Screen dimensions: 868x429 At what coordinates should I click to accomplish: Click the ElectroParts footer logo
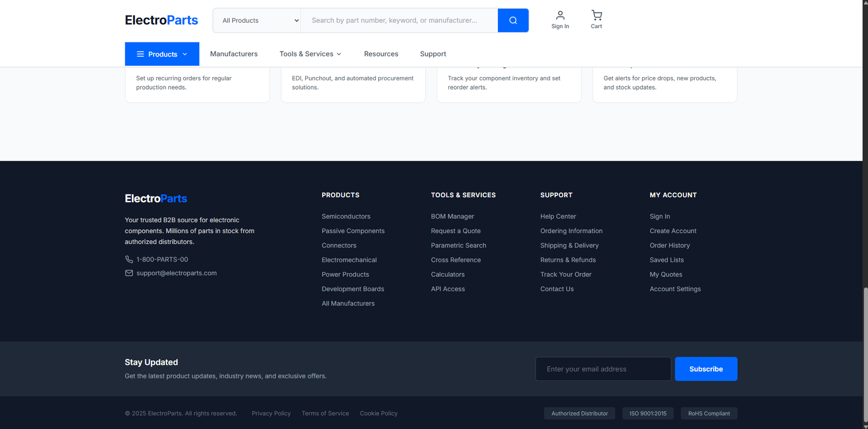coord(156,199)
